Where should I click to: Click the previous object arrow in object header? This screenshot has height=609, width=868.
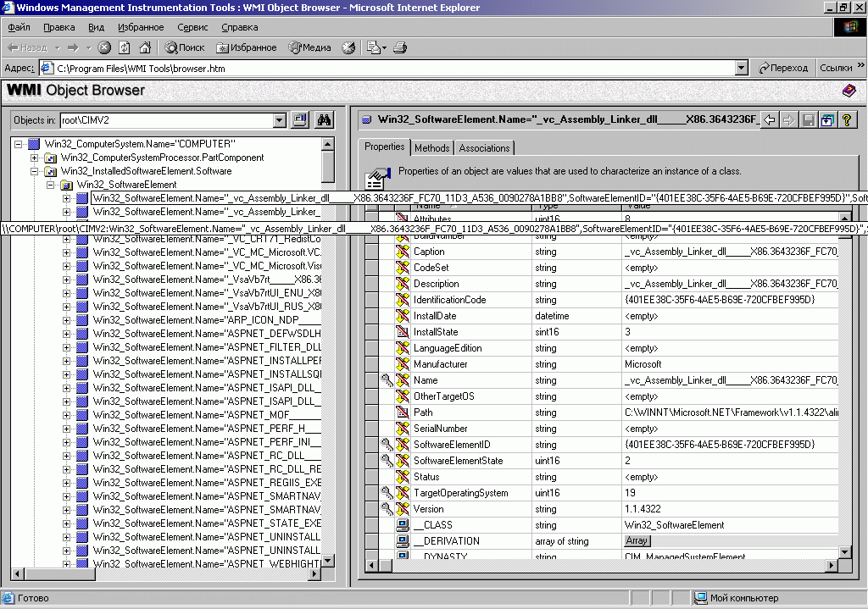(x=770, y=119)
